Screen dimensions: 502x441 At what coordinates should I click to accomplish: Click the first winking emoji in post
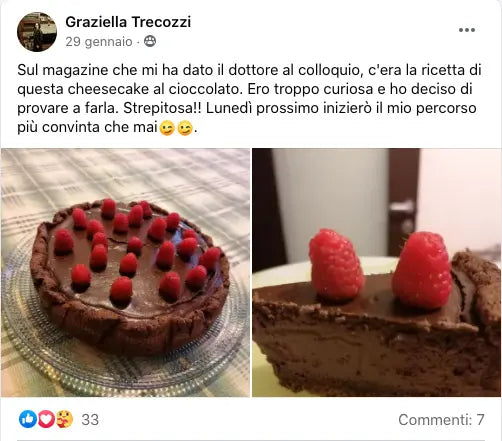(x=167, y=128)
